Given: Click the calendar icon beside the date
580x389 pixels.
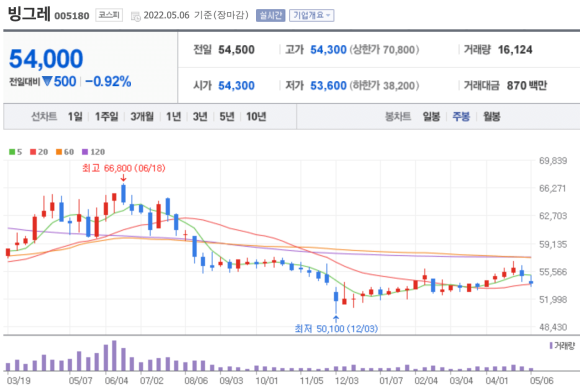Looking at the screenshot, I should point(136,16).
